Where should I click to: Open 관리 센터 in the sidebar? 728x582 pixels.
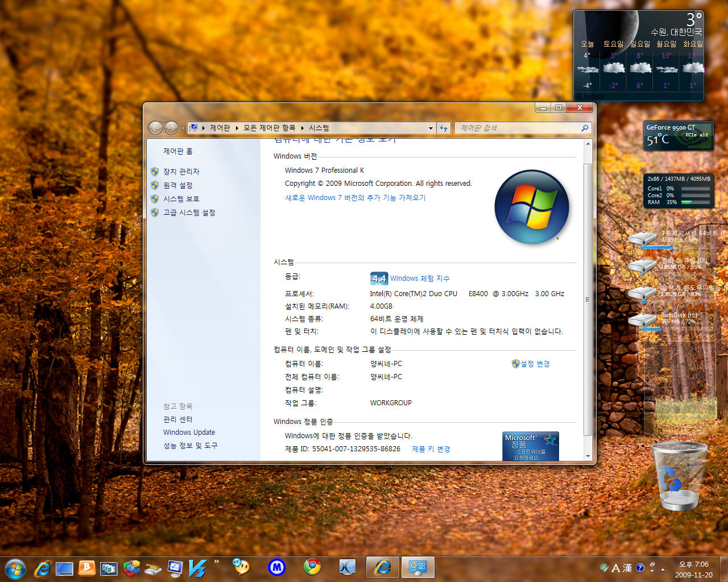[x=178, y=419]
